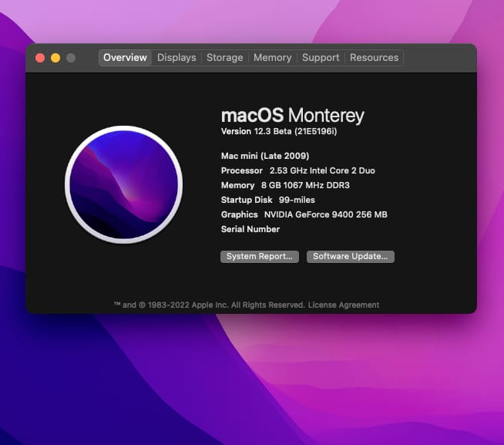Switch to the Memory tab
The height and width of the screenshot is (445, 504).
(272, 58)
